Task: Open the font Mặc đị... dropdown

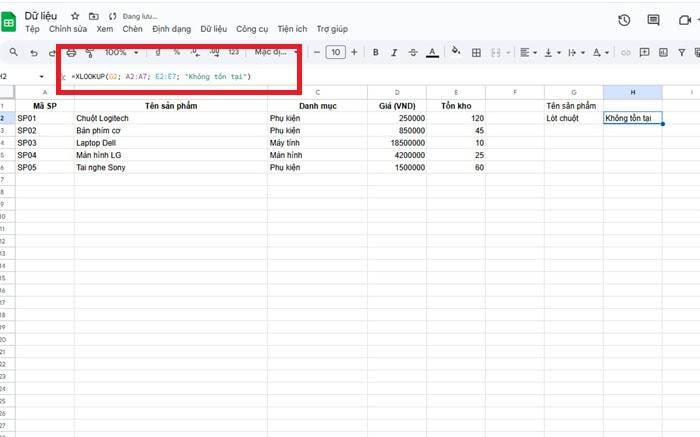Action: (276, 52)
